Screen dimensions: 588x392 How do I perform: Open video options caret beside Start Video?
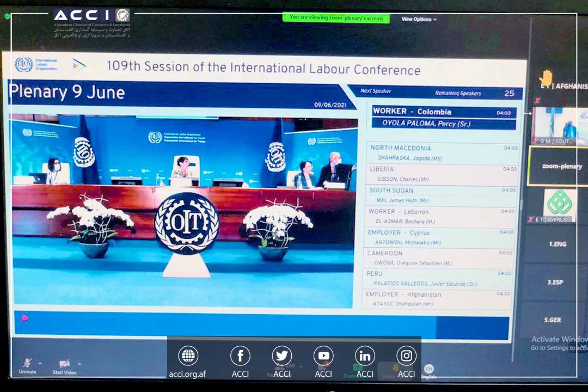pos(79,364)
